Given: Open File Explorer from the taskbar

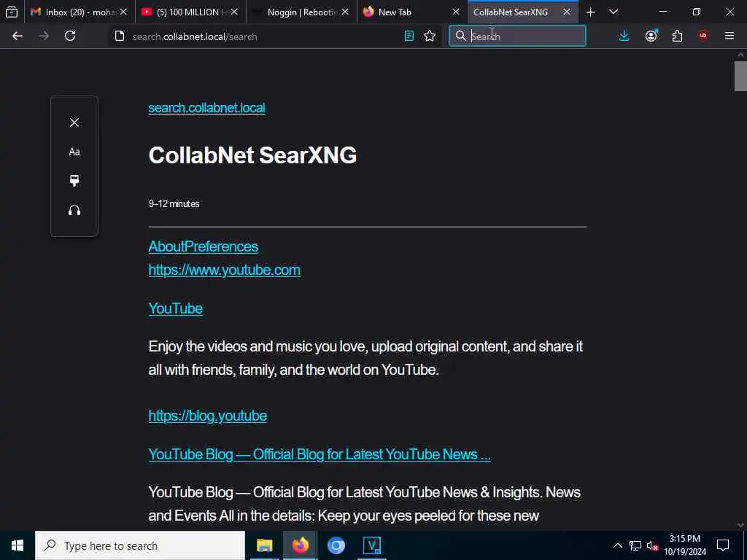Looking at the screenshot, I should coord(264,545).
